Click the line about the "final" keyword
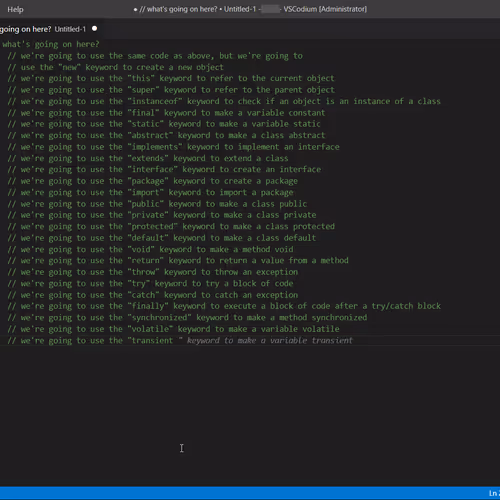 coord(166,113)
